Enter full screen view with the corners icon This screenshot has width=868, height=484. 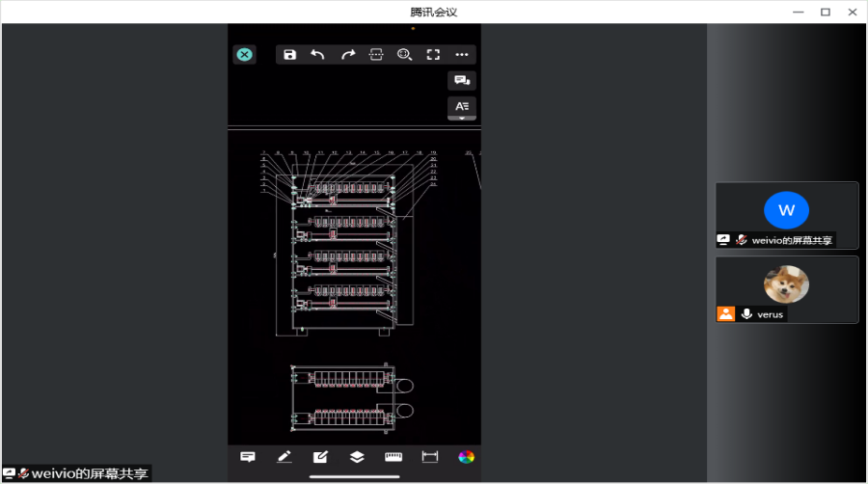tap(433, 55)
